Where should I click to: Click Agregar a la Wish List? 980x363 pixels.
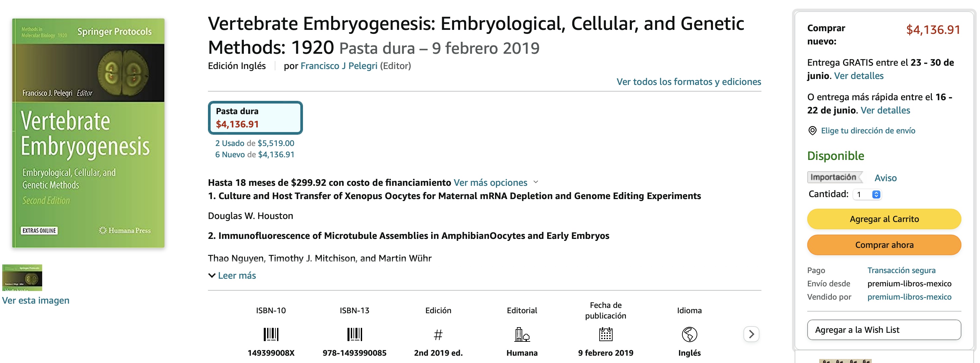pos(883,329)
